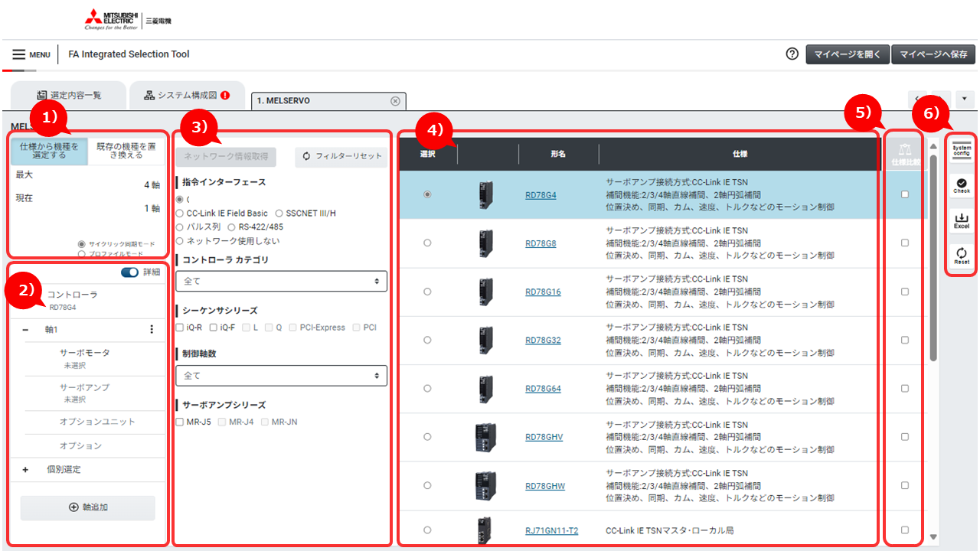Select SSCNET III/H interface option

pos(279,213)
